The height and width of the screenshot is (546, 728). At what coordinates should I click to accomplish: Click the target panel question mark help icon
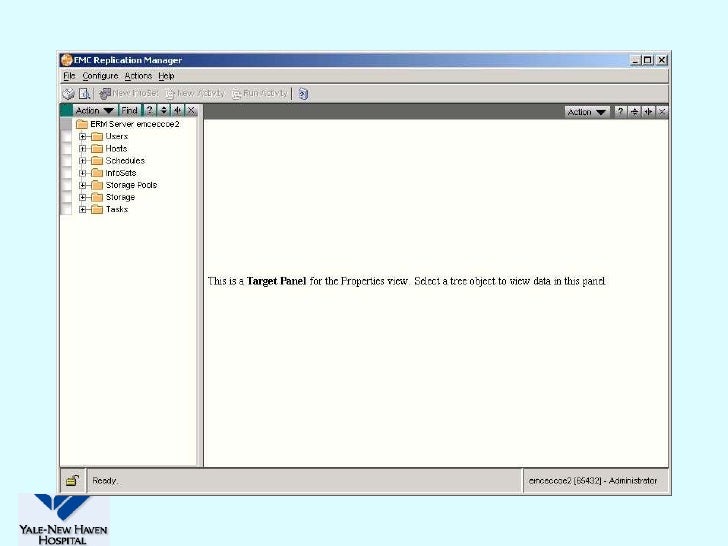point(620,112)
